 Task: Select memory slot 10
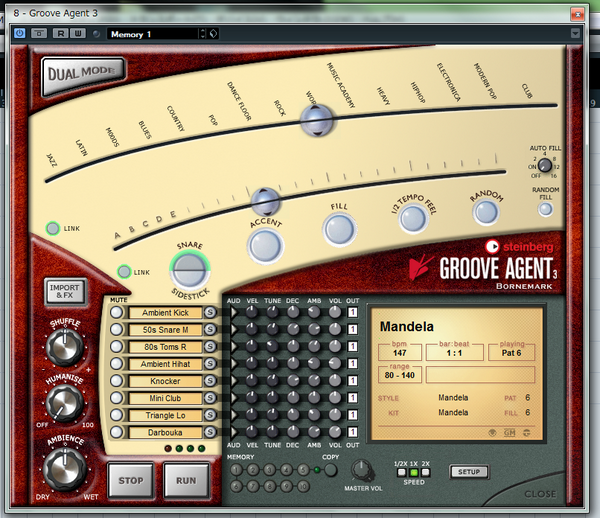[303, 487]
